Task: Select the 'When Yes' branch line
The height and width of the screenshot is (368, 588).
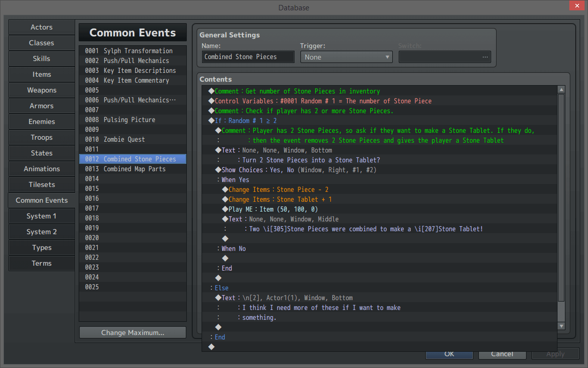Action: coord(380,180)
